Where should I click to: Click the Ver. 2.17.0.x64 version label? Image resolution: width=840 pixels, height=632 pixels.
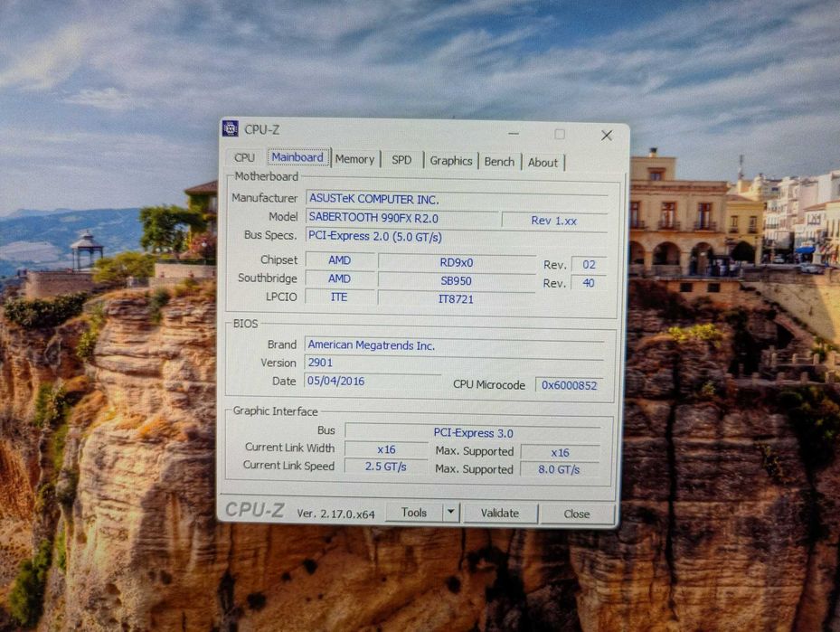pos(335,514)
